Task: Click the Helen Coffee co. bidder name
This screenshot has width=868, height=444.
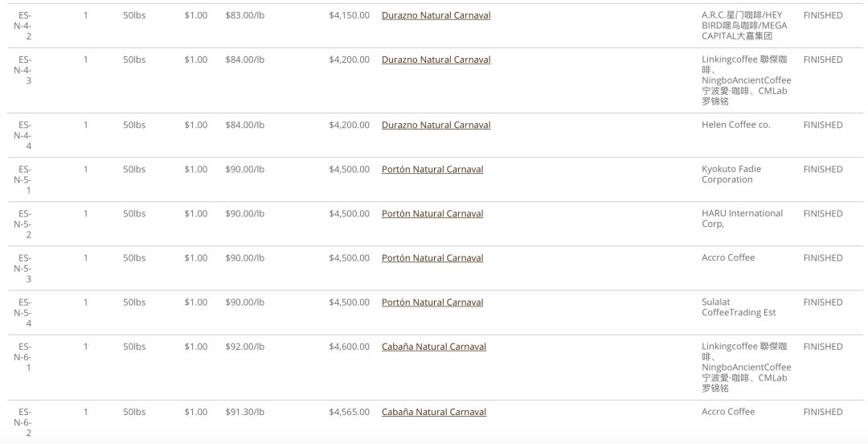Action: (x=735, y=125)
